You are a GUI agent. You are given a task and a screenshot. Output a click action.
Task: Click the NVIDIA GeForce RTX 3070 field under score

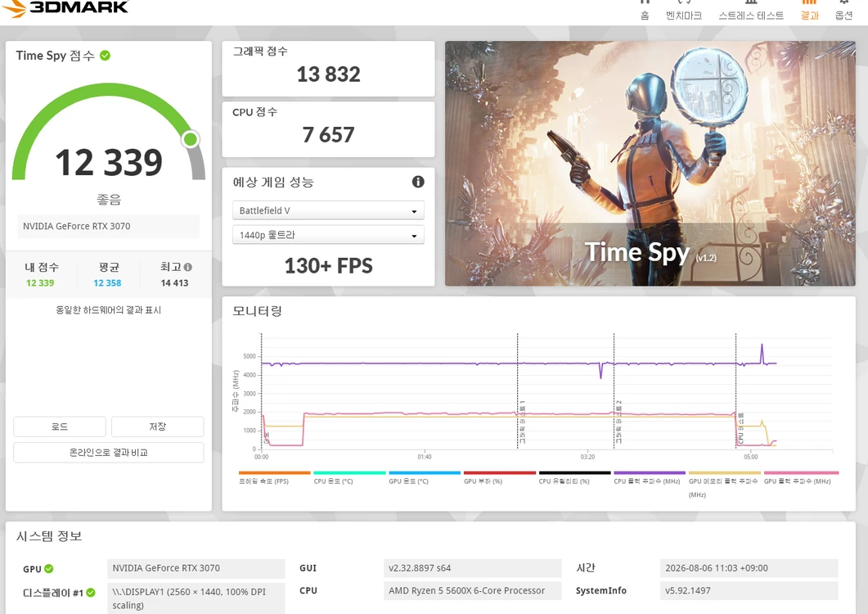point(109,226)
